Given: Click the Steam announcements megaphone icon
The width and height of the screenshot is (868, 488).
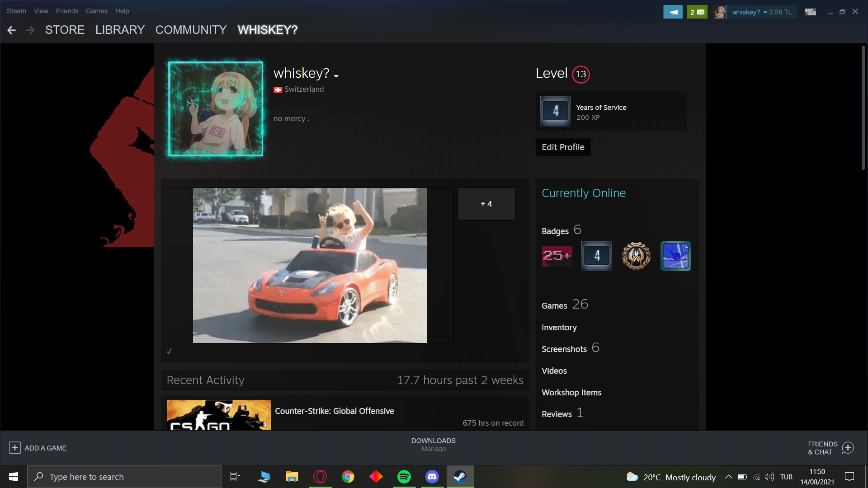Looking at the screenshot, I should click(x=673, y=12).
